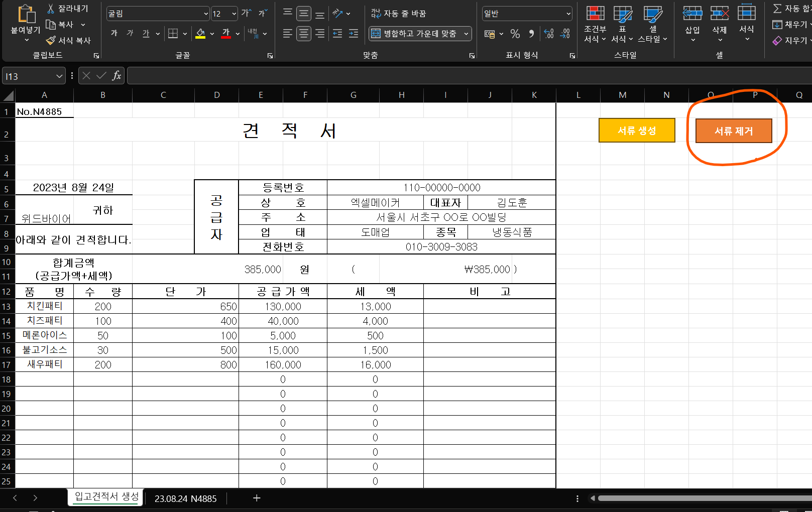Apply yellow fill color bucket icon
The height and width of the screenshot is (512, 812).
pos(200,34)
